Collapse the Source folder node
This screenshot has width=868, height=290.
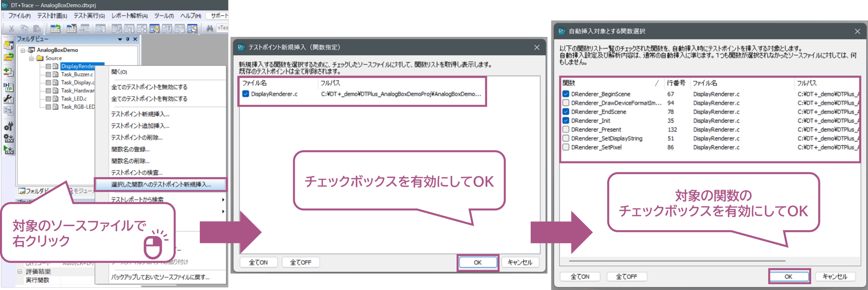(x=32, y=58)
